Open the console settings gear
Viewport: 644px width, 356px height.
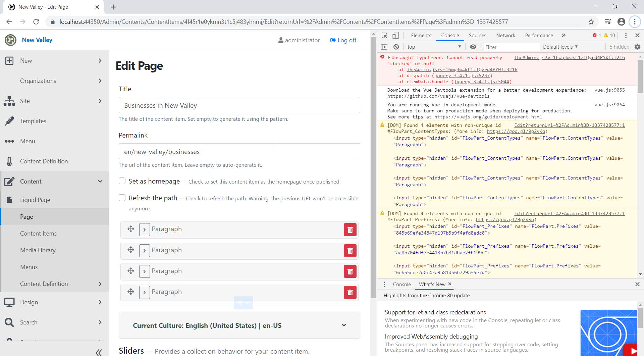coord(638,47)
